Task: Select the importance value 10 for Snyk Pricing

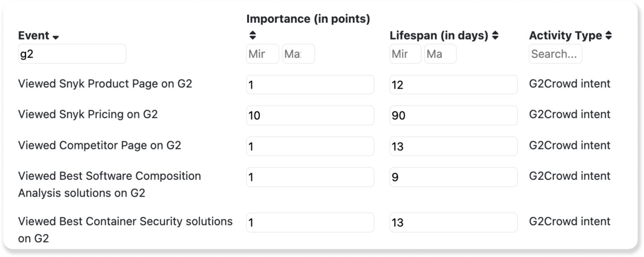Action: coord(310,115)
